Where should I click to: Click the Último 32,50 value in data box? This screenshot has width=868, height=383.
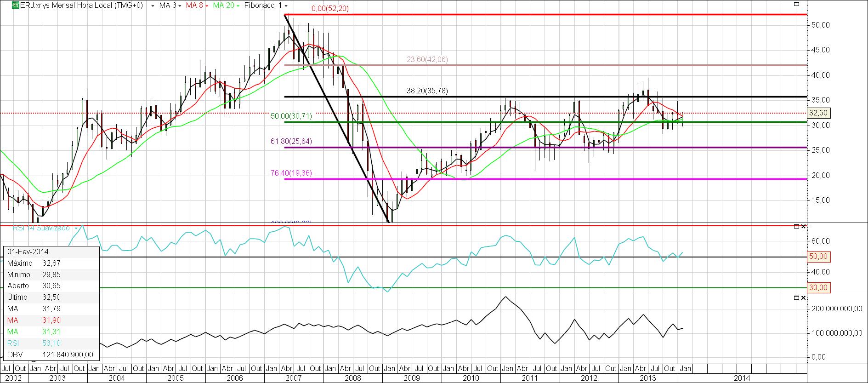point(51,297)
